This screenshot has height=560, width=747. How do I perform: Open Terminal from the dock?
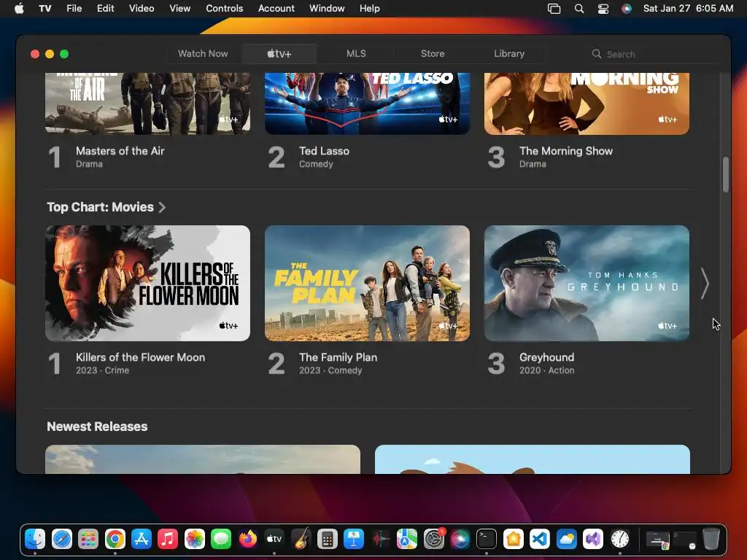point(487,539)
